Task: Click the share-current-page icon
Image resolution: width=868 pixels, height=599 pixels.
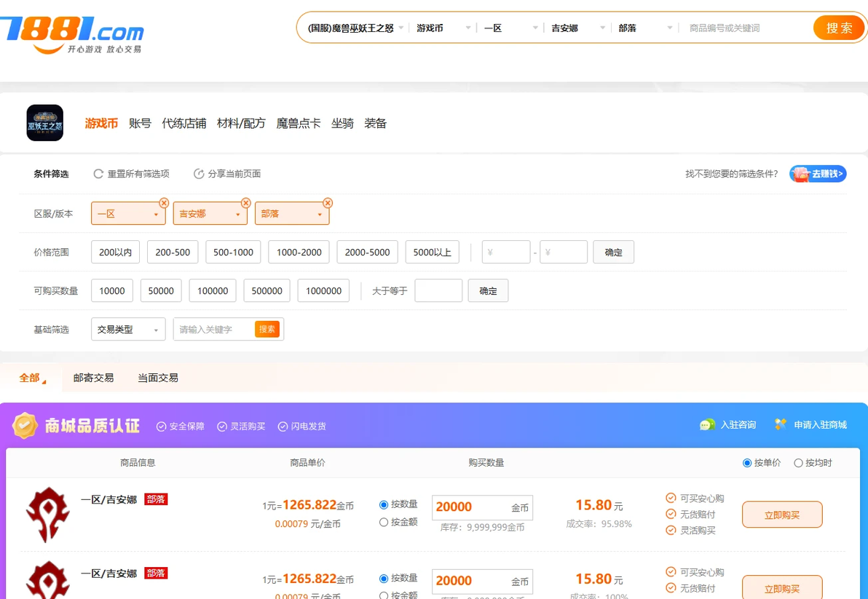Action: pos(199,174)
